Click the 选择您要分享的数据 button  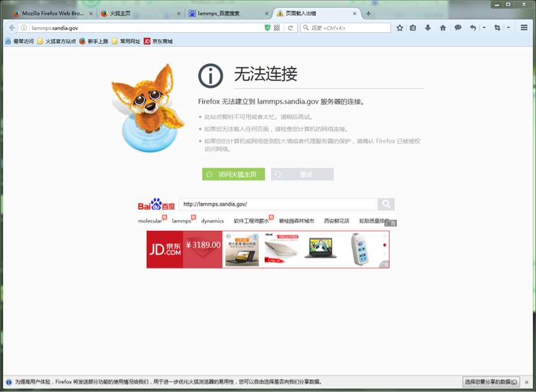click(491, 382)
